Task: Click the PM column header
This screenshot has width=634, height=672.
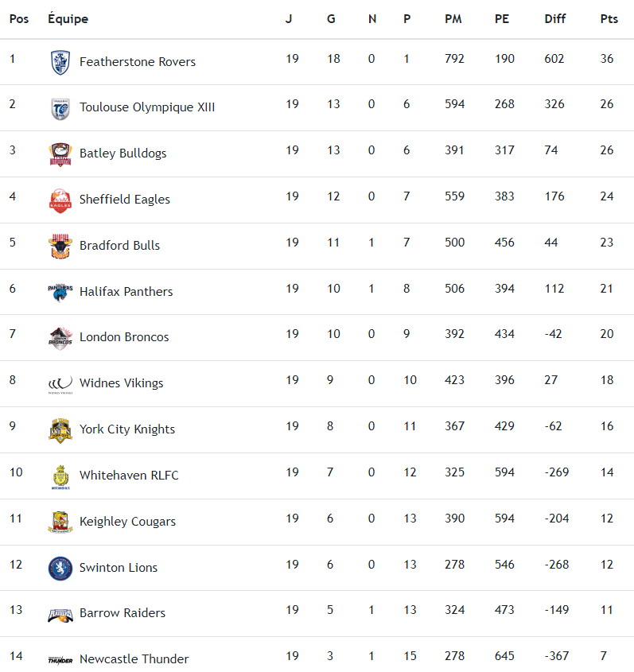Action: click(453, 19)
